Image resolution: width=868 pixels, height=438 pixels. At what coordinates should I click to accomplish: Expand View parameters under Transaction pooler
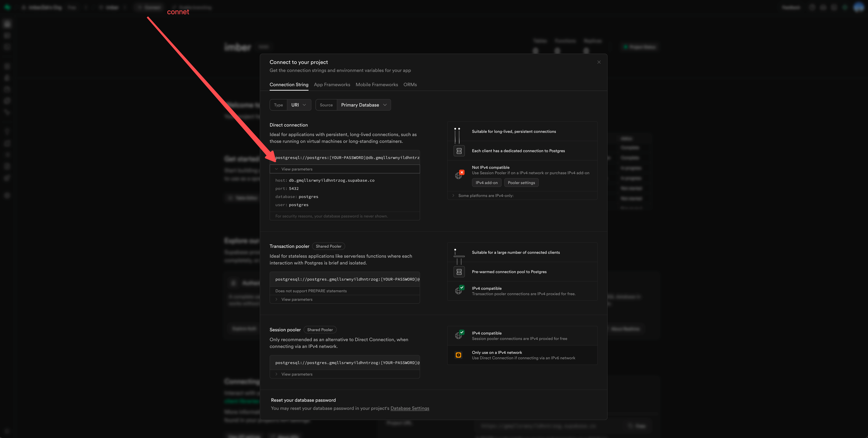pyautogui.click(x=345, y=299)
